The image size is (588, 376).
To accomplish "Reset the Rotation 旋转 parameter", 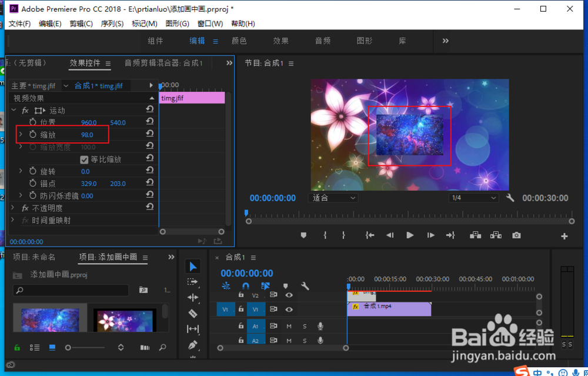I will point(149,171).
